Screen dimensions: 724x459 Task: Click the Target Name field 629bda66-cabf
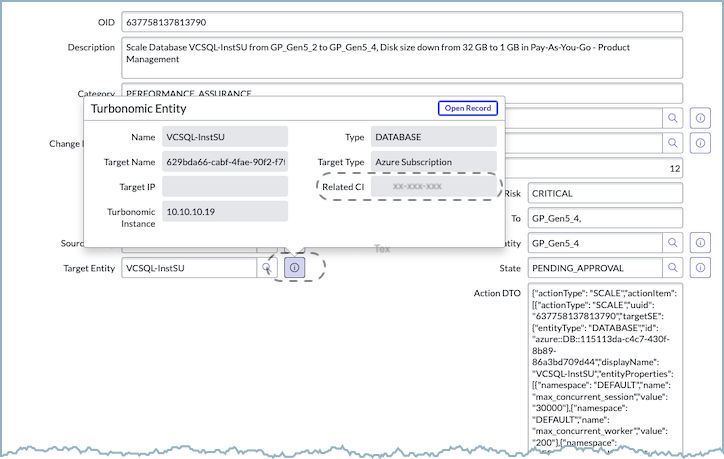(225, 162)
